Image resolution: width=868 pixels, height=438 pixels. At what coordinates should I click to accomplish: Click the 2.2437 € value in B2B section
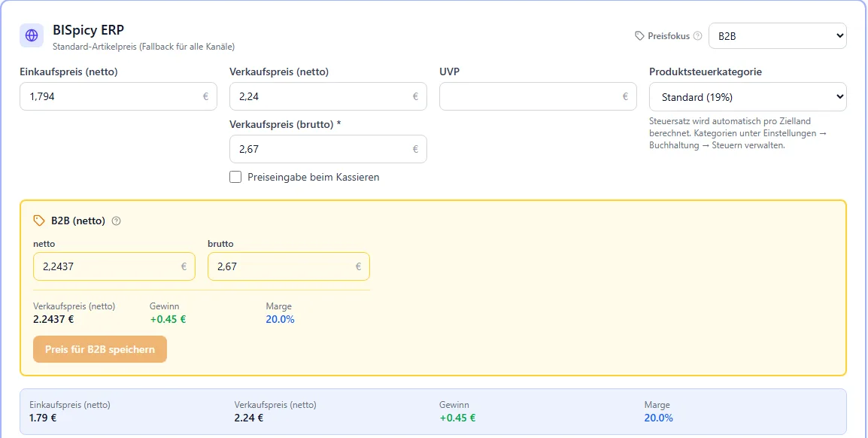[x=53, y=319]
